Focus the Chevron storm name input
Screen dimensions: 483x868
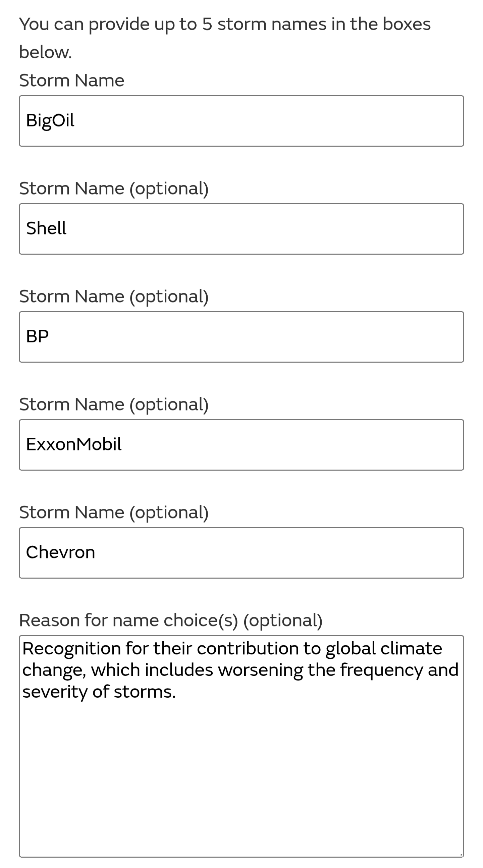click(x=241, y=553)
